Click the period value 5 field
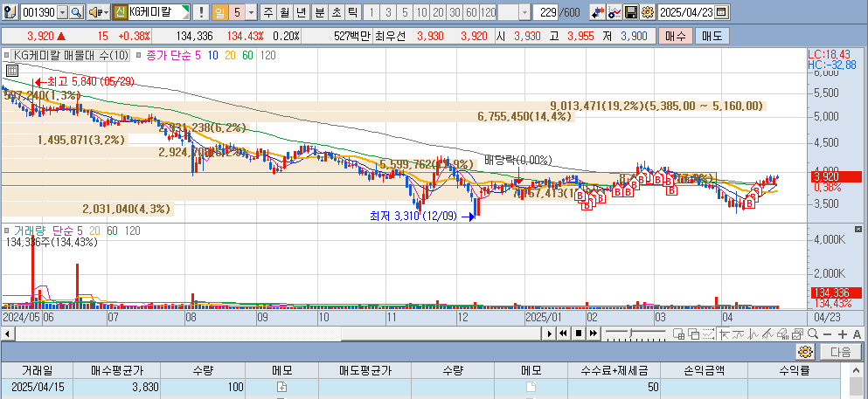The width and height of the screenshot is (868, 399). point(236,11)
